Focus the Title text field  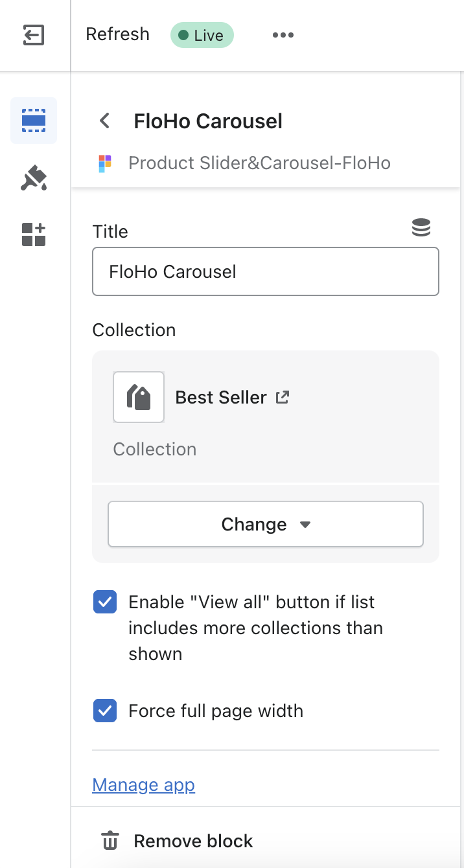(266, 271)
